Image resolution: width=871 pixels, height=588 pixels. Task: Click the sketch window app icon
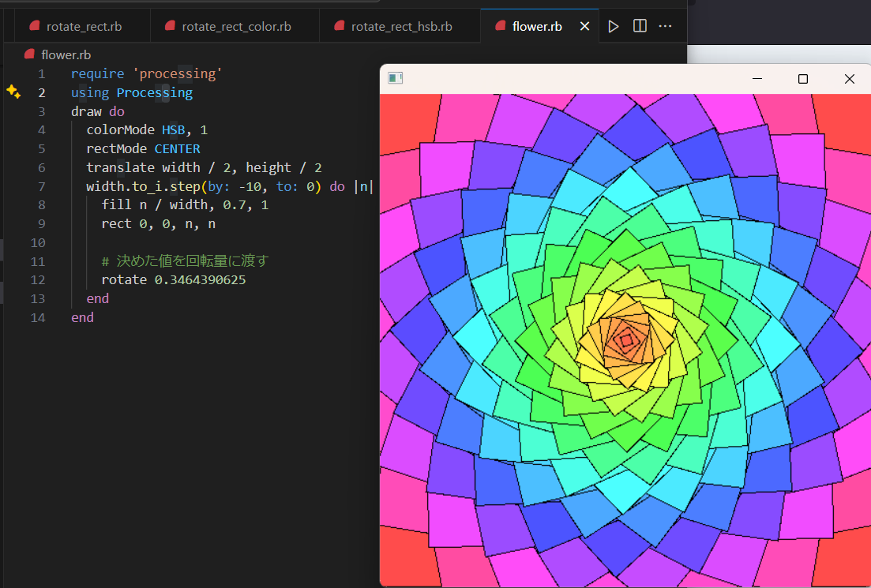click(395, 78)
